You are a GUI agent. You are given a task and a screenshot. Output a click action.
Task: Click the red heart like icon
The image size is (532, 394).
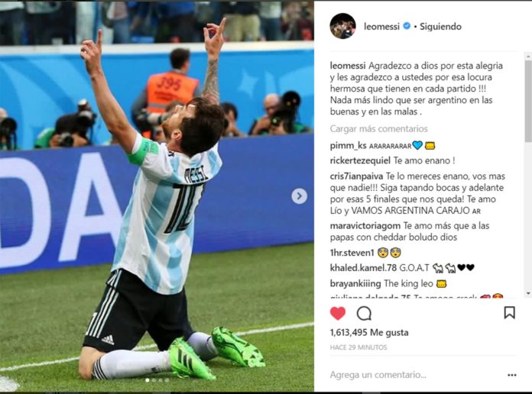338,313
